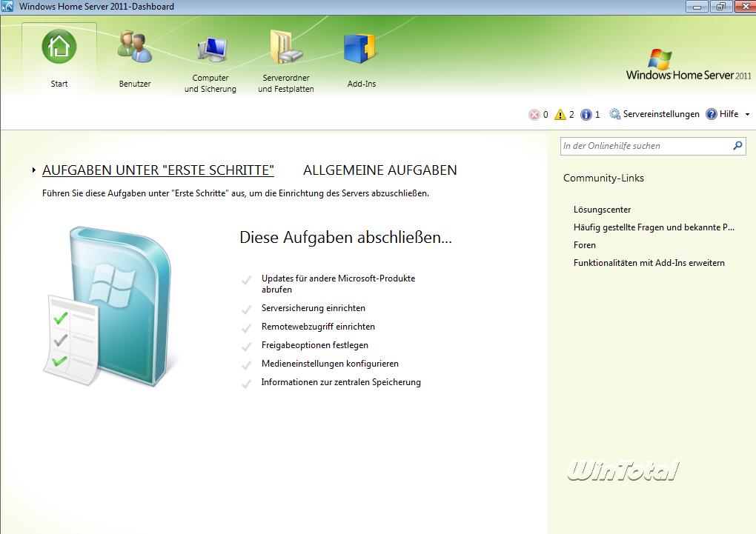Click checkmark beside Updates für andere Microsoft-Produkte
Screen dimensions: 756x534
click(246, 279)
